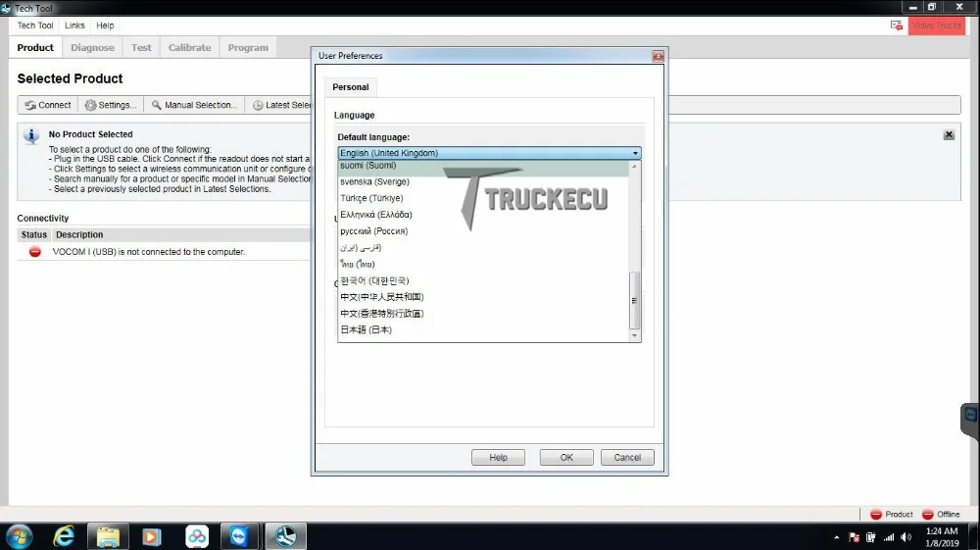Click the TeamViewer side panel tab
Viewport: 980px width, 550px height.
pyautogui.click(x=970, y=420)
